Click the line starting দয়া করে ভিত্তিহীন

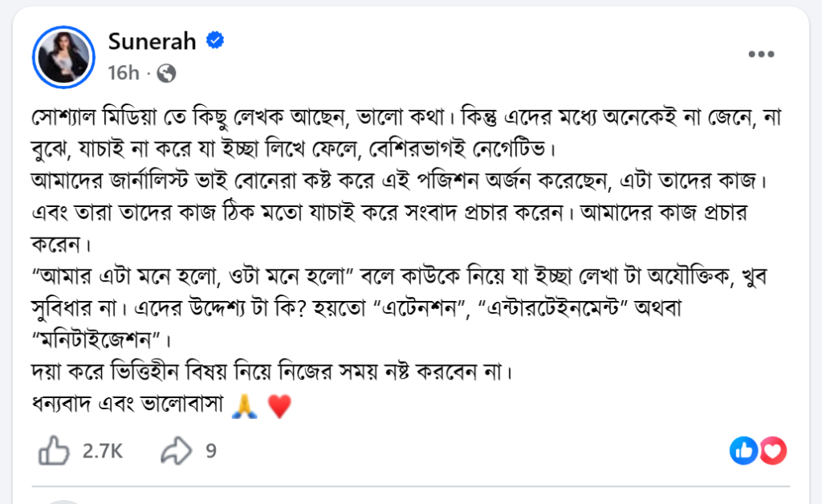coord(273,372)
